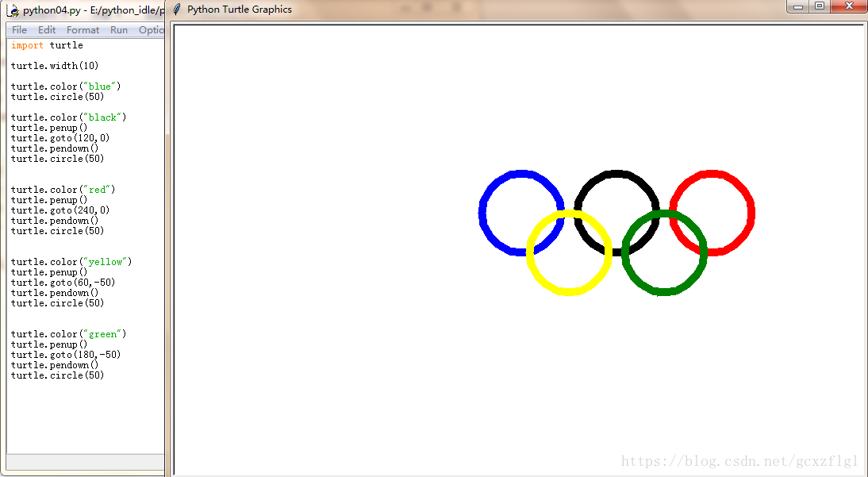
Task: Open the File menu in IDLE editor
Action: click(x=19, y=30)
